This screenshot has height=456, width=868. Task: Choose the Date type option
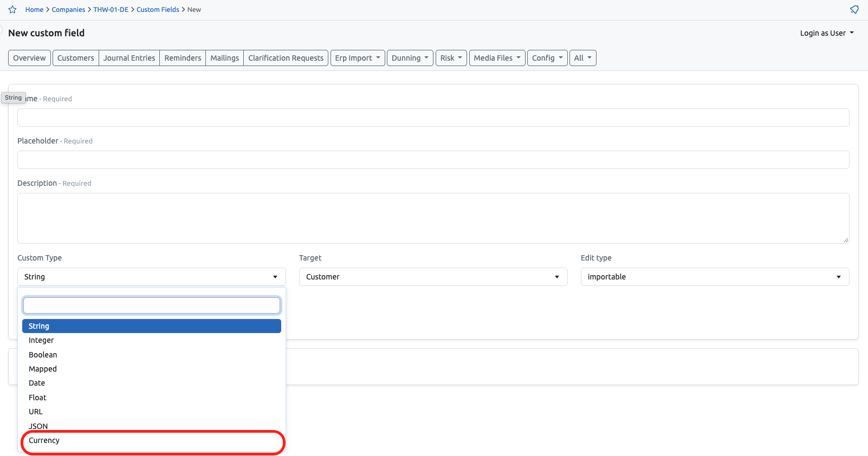point(152,383)
